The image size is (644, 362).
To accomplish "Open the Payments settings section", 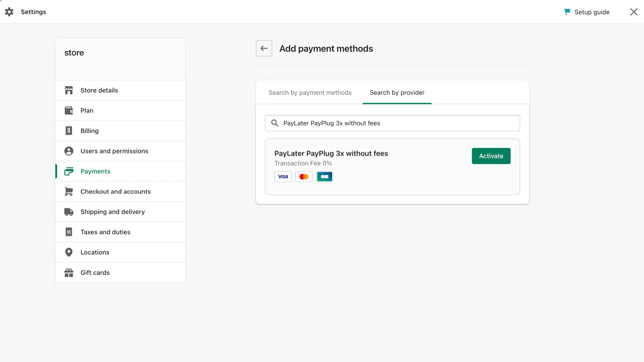I will click(x=95, y=171).
